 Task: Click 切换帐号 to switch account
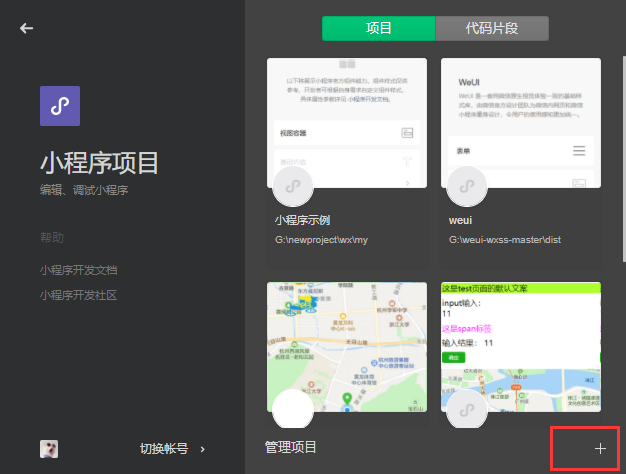pos(164,449)
